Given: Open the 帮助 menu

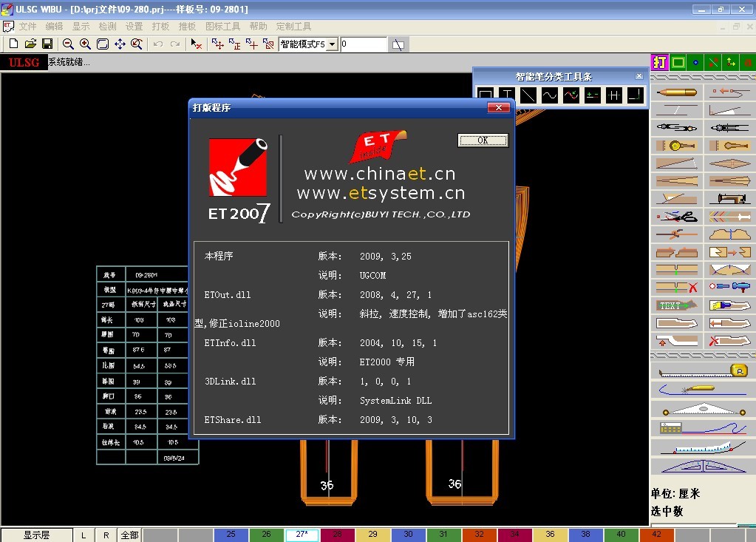Looking at the screenshot, I should (259, 26).
